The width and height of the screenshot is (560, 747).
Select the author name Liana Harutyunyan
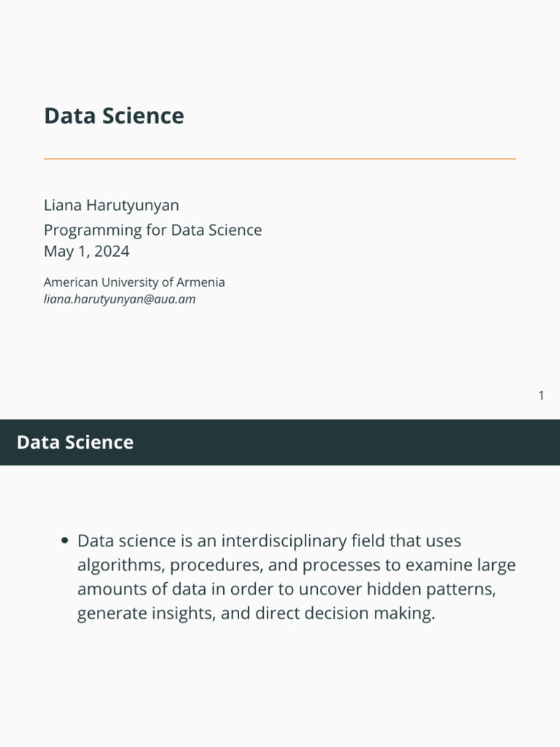112,206
